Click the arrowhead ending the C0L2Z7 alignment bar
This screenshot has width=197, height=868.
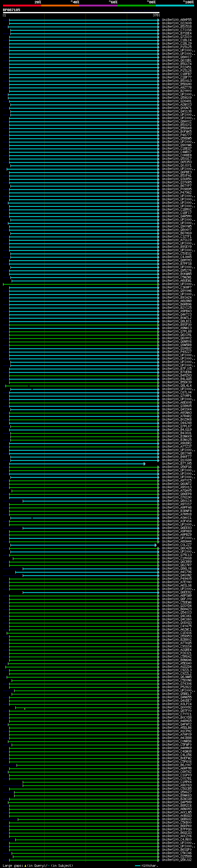pos(155,545)
